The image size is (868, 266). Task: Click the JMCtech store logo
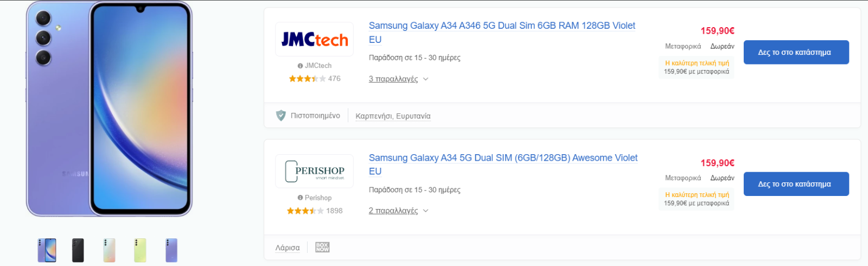(314, 39)
